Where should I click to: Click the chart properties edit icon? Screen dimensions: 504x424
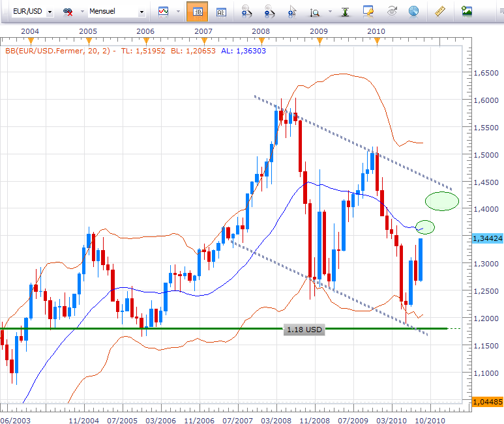point(368,11)
